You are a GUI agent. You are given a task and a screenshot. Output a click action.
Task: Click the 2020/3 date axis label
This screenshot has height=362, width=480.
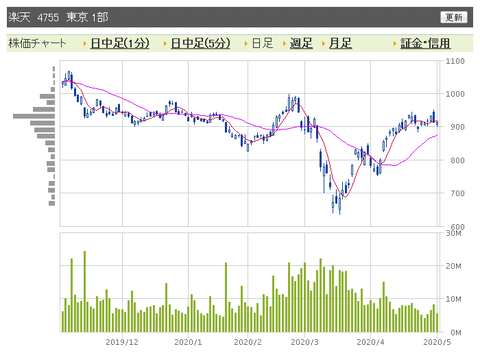305,342
